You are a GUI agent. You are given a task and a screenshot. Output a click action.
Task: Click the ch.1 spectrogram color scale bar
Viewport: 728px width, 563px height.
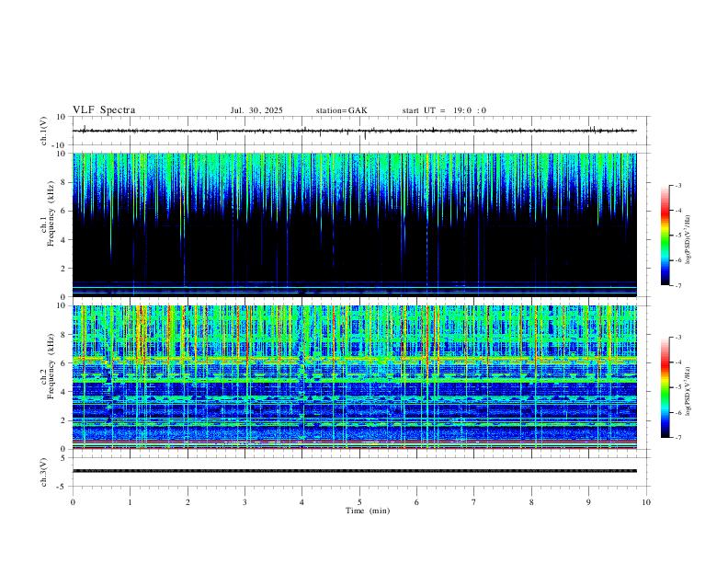pyautogui.click(x=665, y=236)
